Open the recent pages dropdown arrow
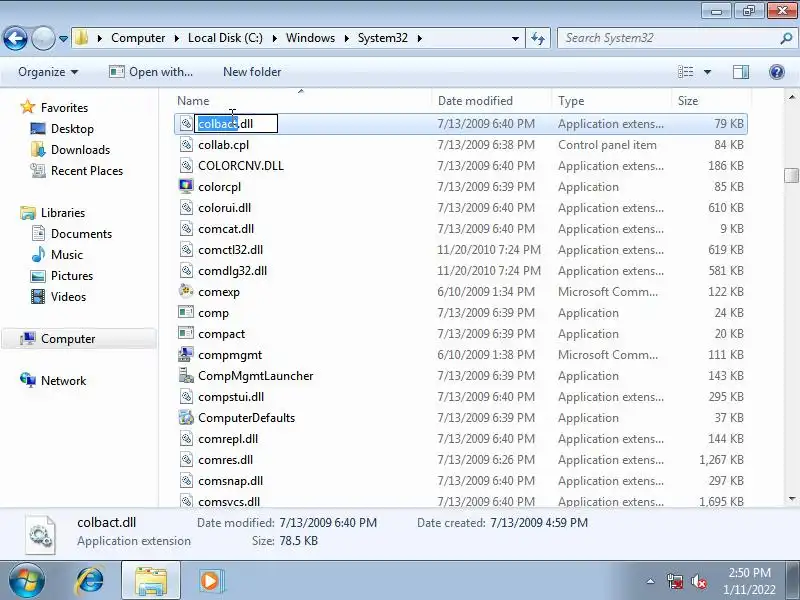 (x=63, y=38)
